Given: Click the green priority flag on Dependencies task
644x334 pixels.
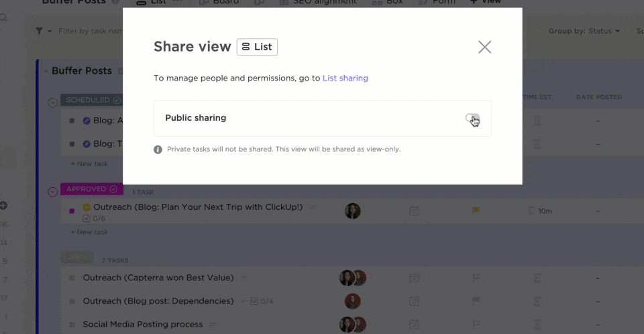Looking at the screenshot, I should pos(476,301).
